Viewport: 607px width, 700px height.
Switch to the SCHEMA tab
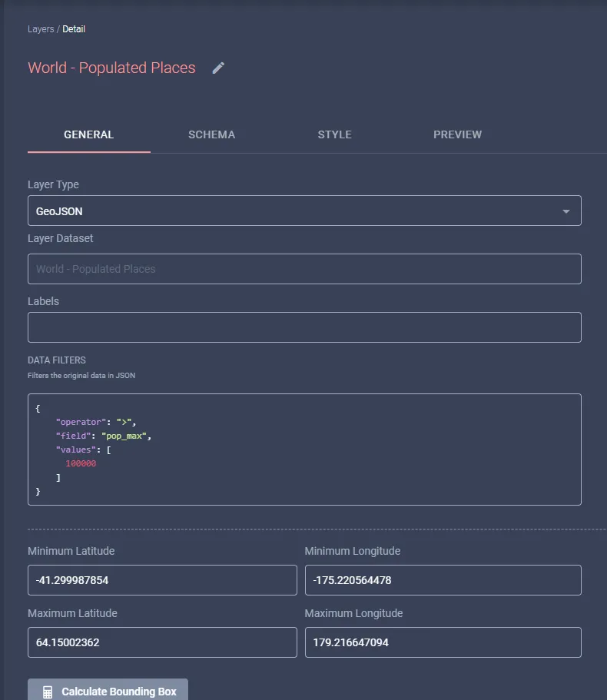pos(211,134)
